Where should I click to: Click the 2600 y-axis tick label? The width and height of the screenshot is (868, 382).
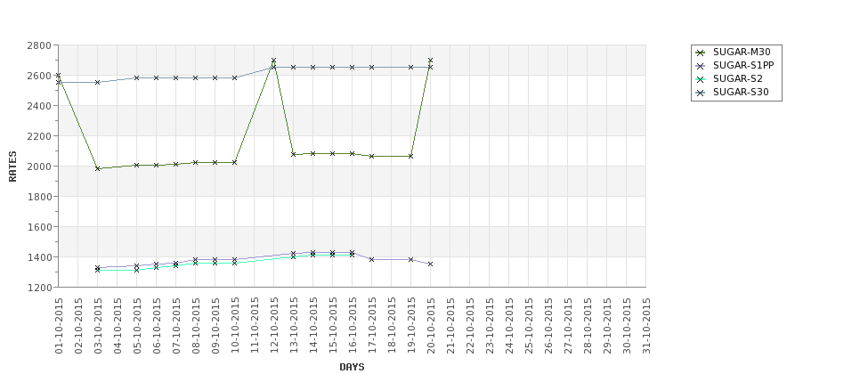(x=39, y=76)
